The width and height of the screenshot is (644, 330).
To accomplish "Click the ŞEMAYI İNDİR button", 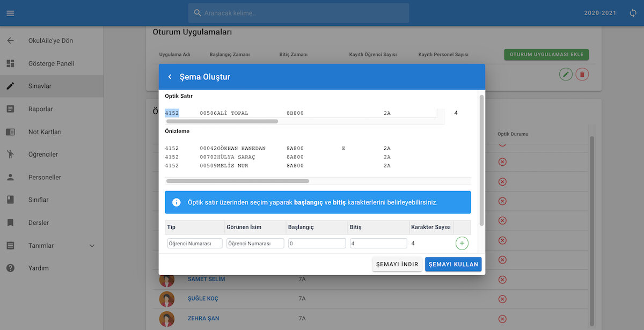I will (397, 264).
